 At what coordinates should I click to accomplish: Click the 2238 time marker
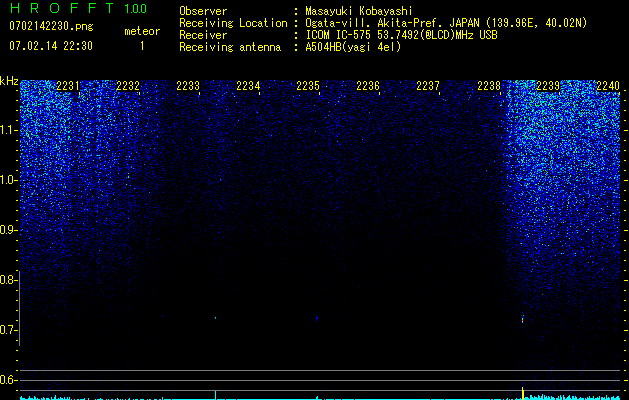[489, 86]
